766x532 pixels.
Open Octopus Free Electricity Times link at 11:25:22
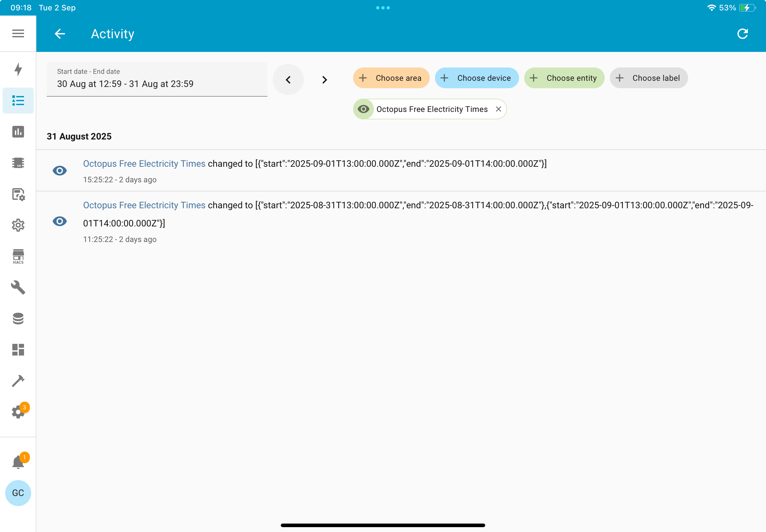pyautogui.click(x=144, y=205)
